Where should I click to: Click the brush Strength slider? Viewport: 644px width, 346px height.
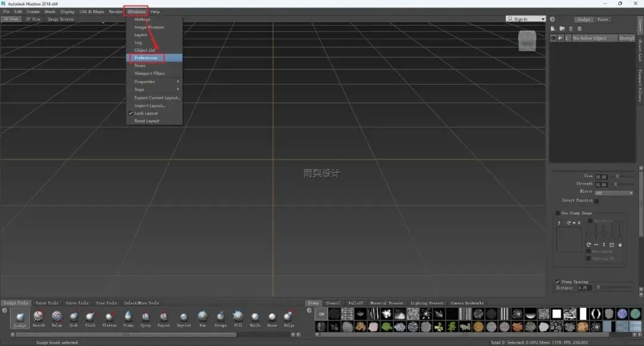(x=622, y=184)
